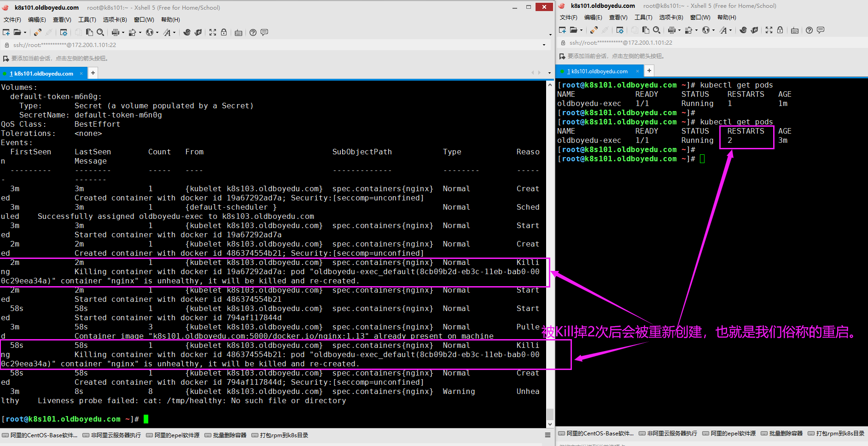Expand the Print dropdown arrow in left toolbar
The height and width of the screenshot is (446, 868).
(x=123, y=32)
